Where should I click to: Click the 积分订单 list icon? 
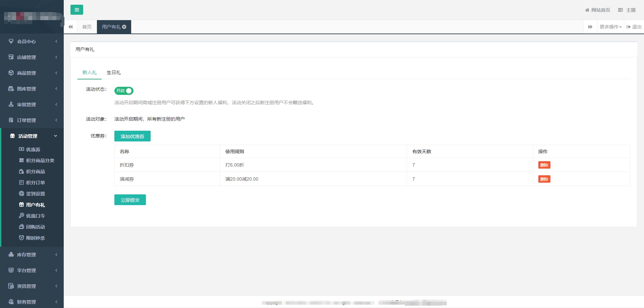pyautogui.click(x=21, y=182)
